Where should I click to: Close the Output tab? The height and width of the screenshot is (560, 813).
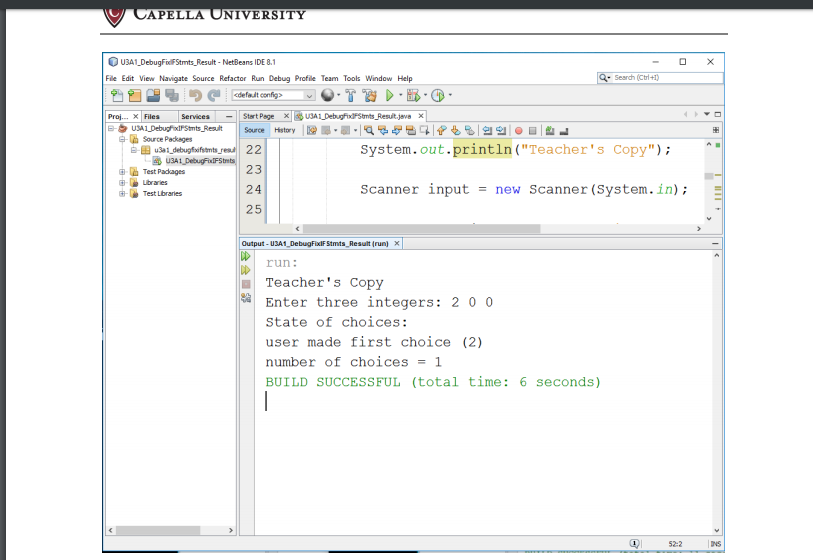[397, 243]
